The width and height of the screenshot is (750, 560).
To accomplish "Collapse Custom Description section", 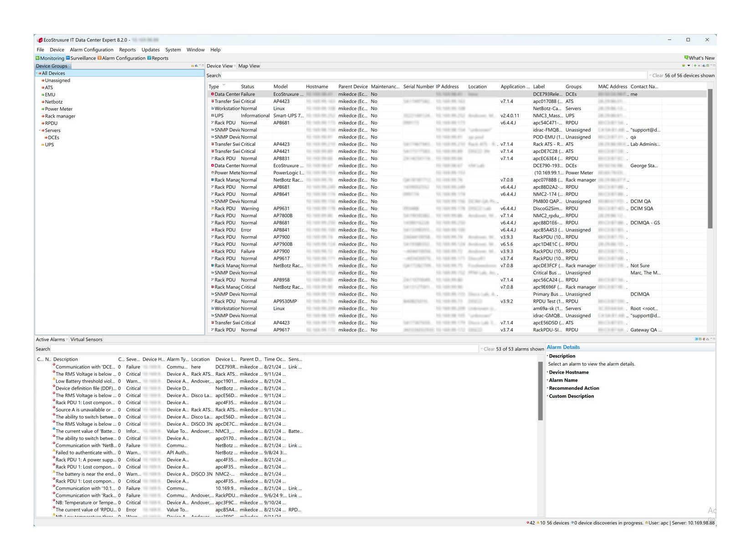I will tap(547, 396).
